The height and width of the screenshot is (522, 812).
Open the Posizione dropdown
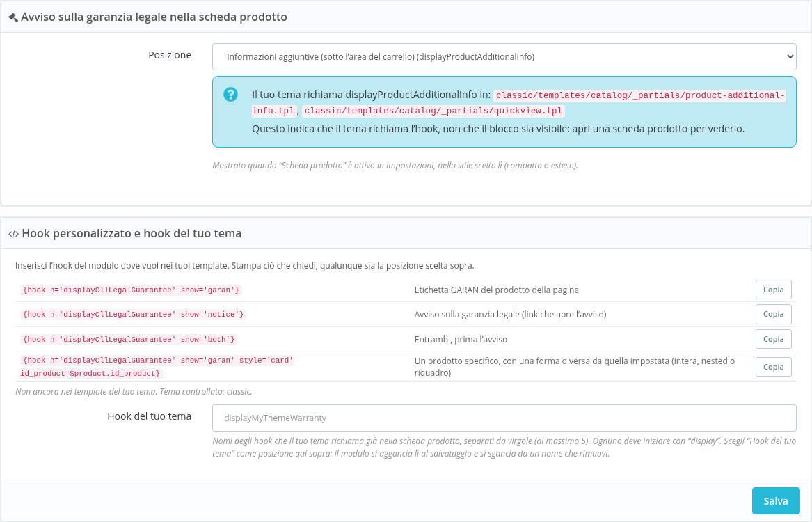tap(504, 56)
